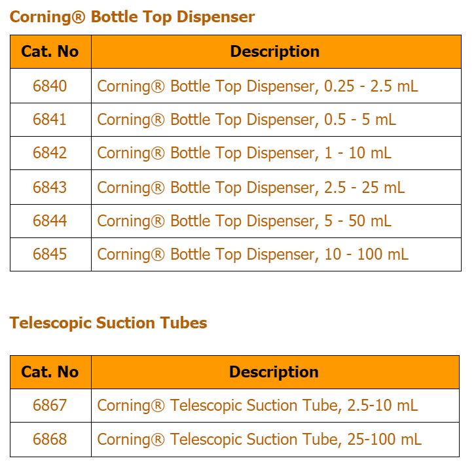Click the Telescopic Suction Tubes heading
The image size is (476, 469).
[x=108, y=323]
